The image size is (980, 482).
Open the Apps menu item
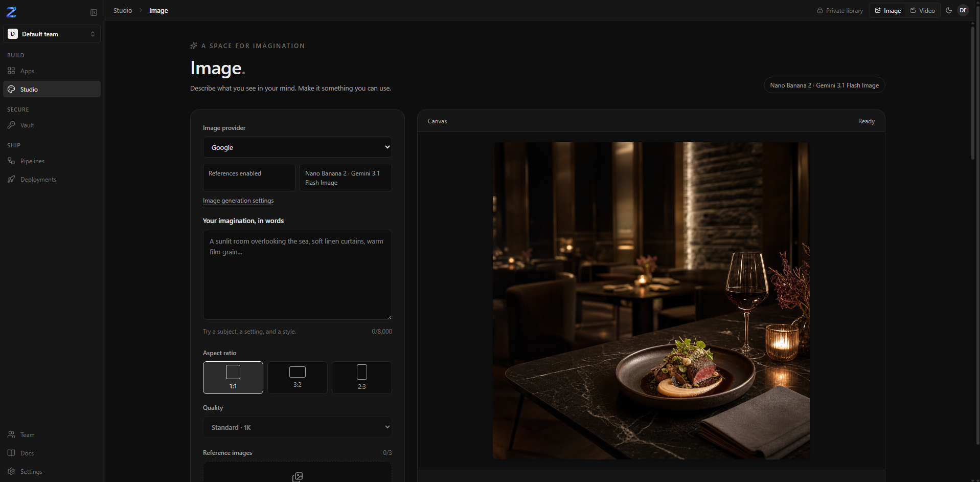[x=52, y=71]
